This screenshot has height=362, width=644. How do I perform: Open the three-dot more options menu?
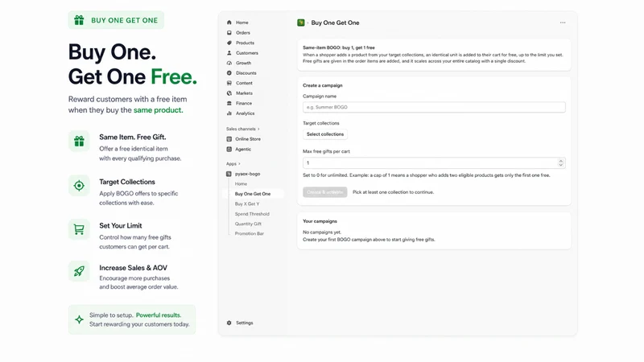point(563,23)
